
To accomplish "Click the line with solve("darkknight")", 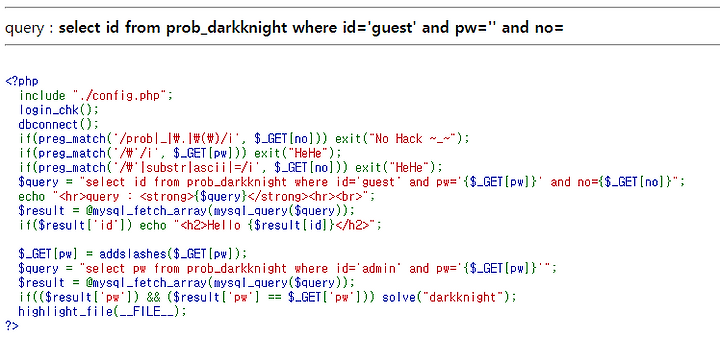I will point(268,297).
